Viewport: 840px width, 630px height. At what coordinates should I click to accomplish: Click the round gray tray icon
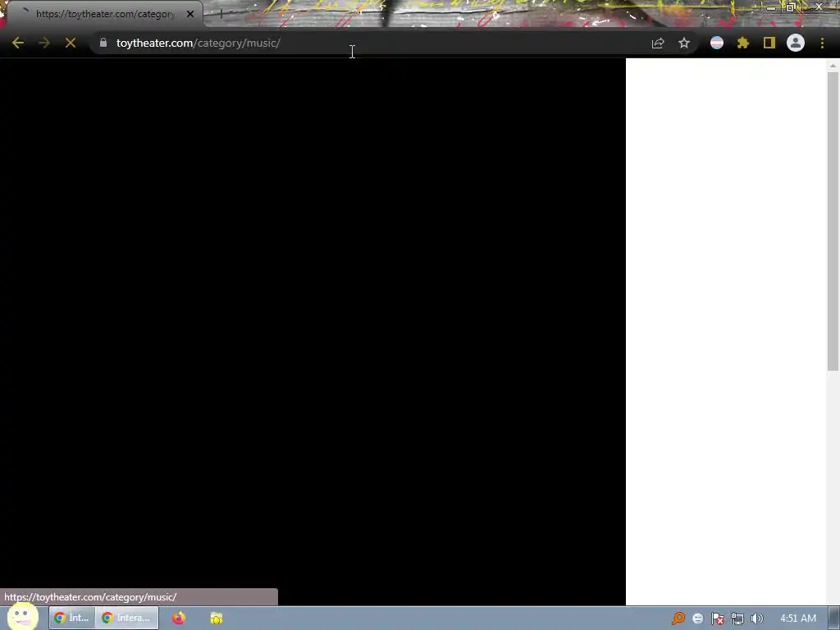[697, 619]
